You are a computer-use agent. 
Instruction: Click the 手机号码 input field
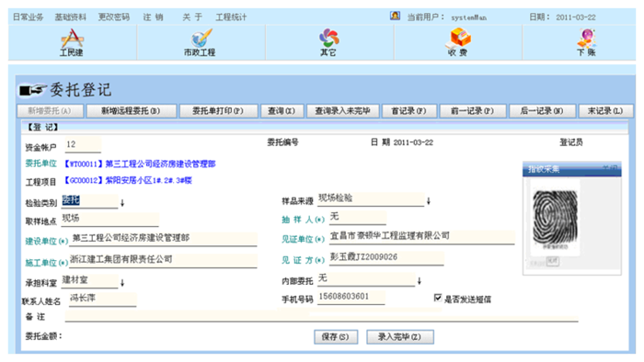pyautogui.click(x=351, y=297)
